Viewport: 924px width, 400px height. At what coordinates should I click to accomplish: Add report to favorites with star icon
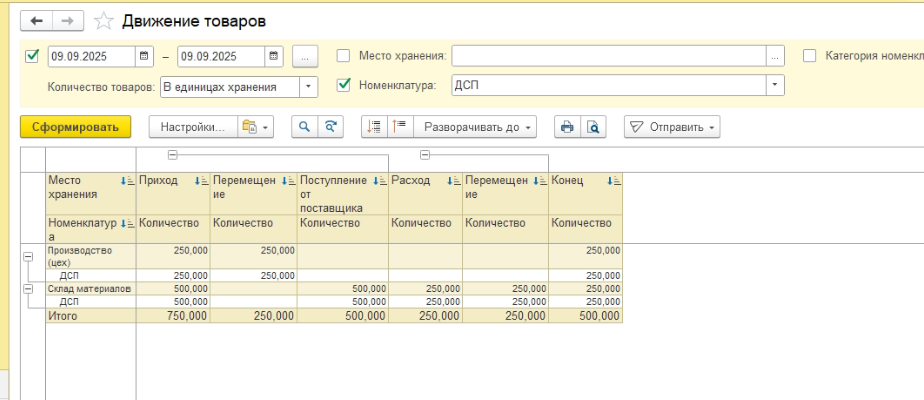(104, 22)
